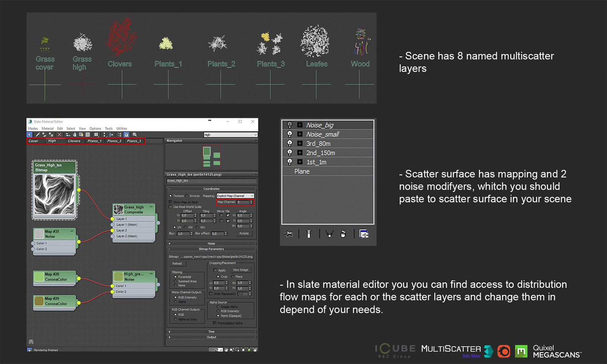607x364 pixels.
Task: Toggle Show Shaded Material in Viewport icon
Action: (x=81, y=135)
